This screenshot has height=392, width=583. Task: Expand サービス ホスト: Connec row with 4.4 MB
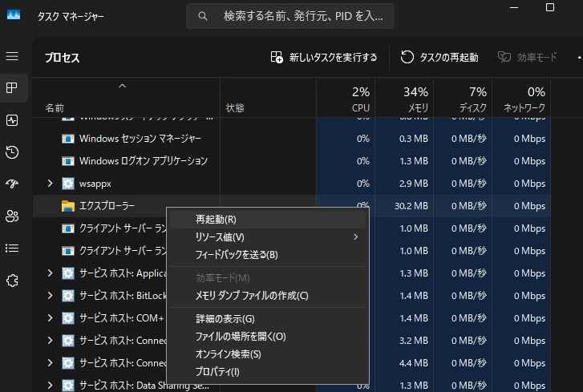coord(50,363)
